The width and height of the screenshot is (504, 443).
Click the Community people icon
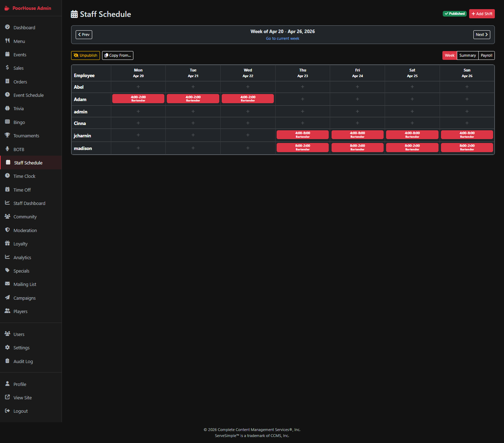7,216
